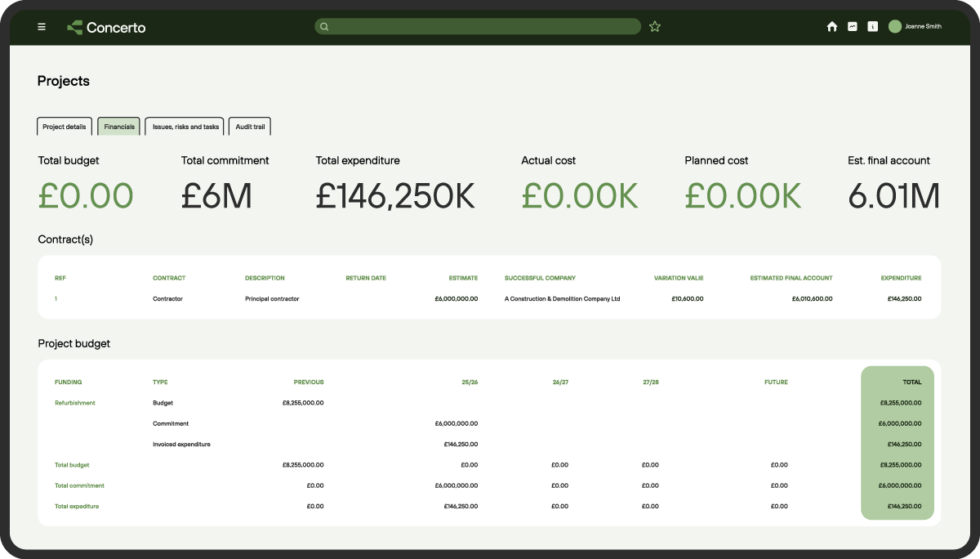
Task: Open the Issues, risks and tasks tab
Action: (x=185, y=127)
